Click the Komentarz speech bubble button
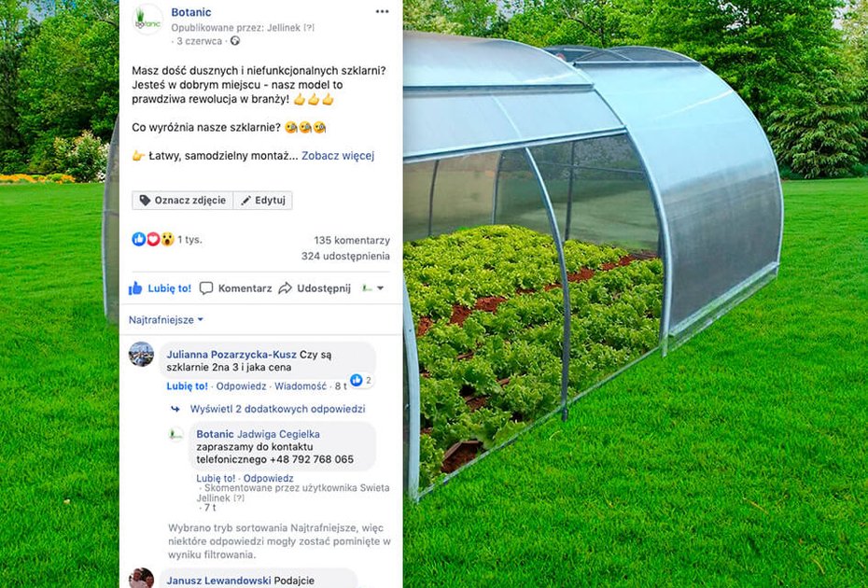This screenshot has width=868, height=588. click(x=236, y=288)
